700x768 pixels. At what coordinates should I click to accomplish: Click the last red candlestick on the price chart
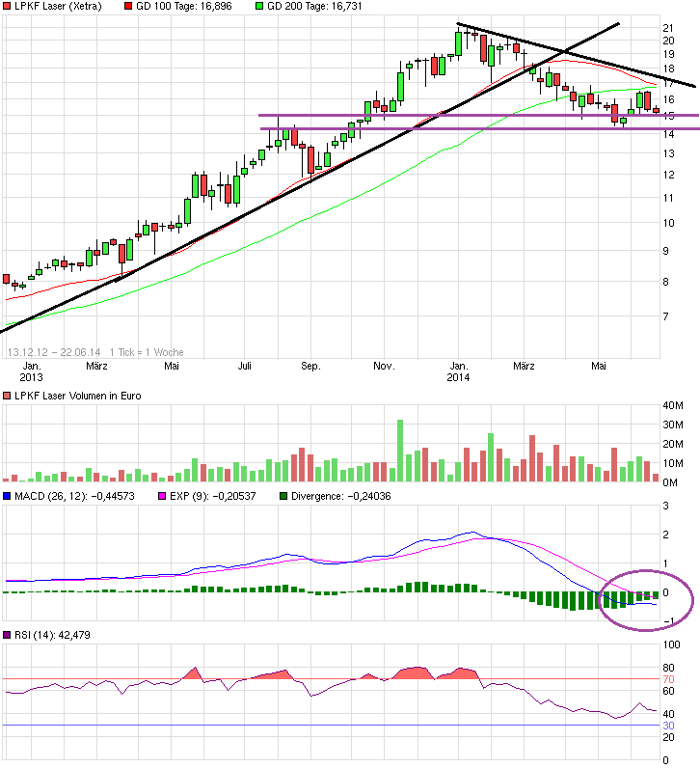coord(656,111)
